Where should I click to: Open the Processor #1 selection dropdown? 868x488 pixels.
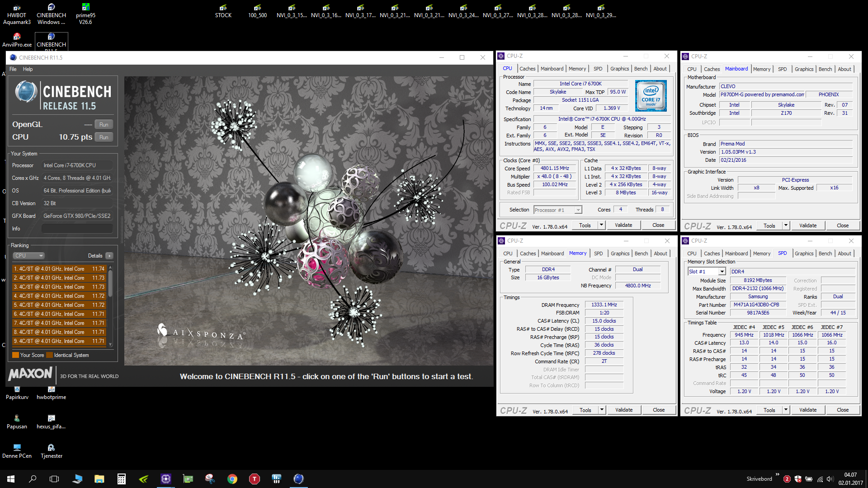pyautogui.click(x=557, y=210)
